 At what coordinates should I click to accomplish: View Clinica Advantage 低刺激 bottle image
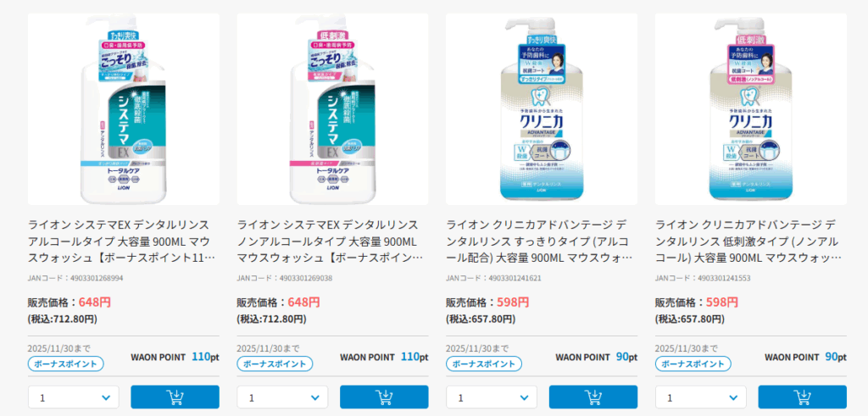751,109
